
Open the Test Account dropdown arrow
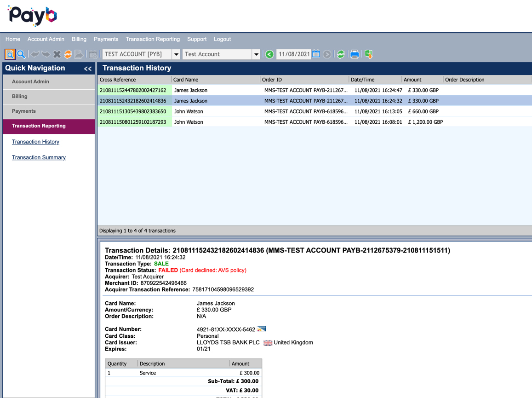(x=256, y=54)
